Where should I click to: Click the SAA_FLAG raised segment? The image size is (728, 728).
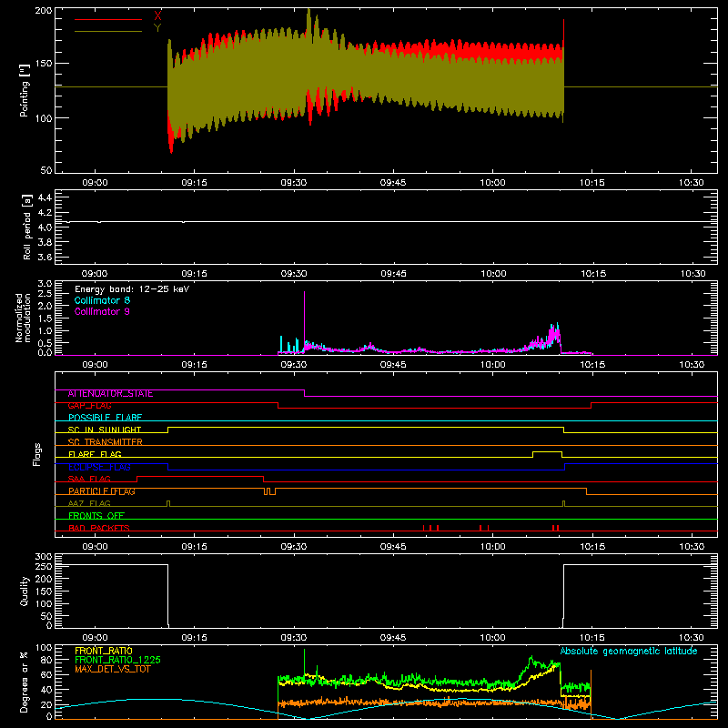[200, 476]
